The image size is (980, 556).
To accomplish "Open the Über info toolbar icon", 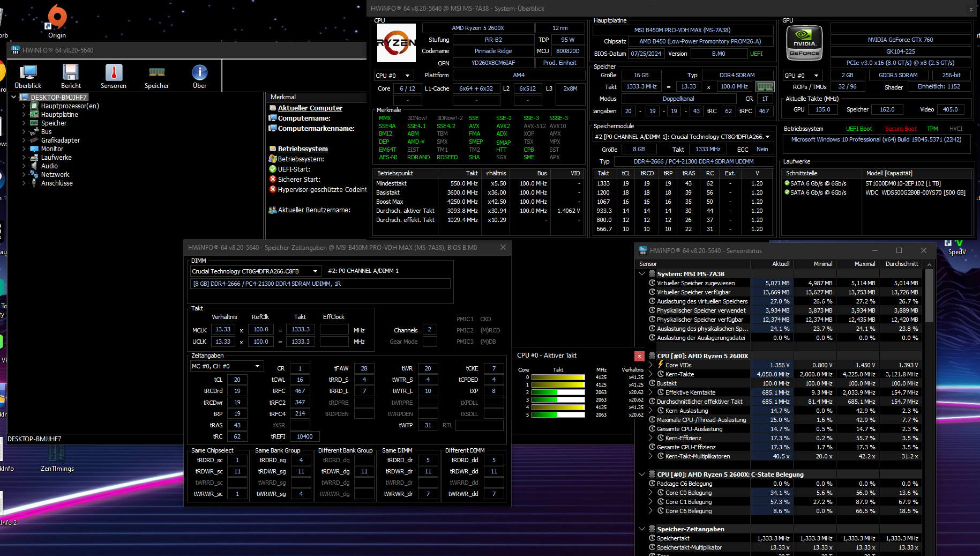I will coord(199,76).
